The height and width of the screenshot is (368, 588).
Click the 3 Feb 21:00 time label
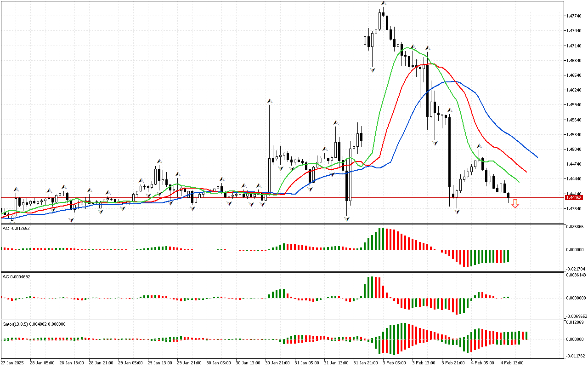(453, 362)
